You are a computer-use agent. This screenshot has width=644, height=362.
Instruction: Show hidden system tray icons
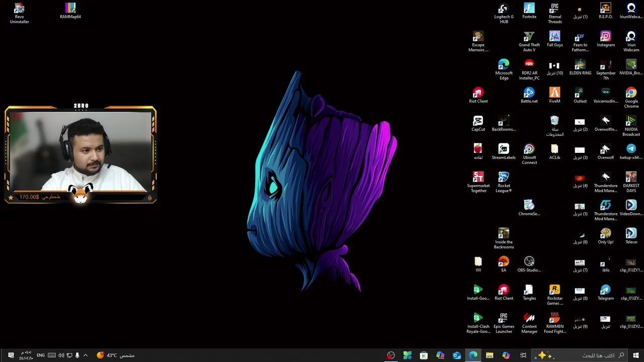pos(86,355)
